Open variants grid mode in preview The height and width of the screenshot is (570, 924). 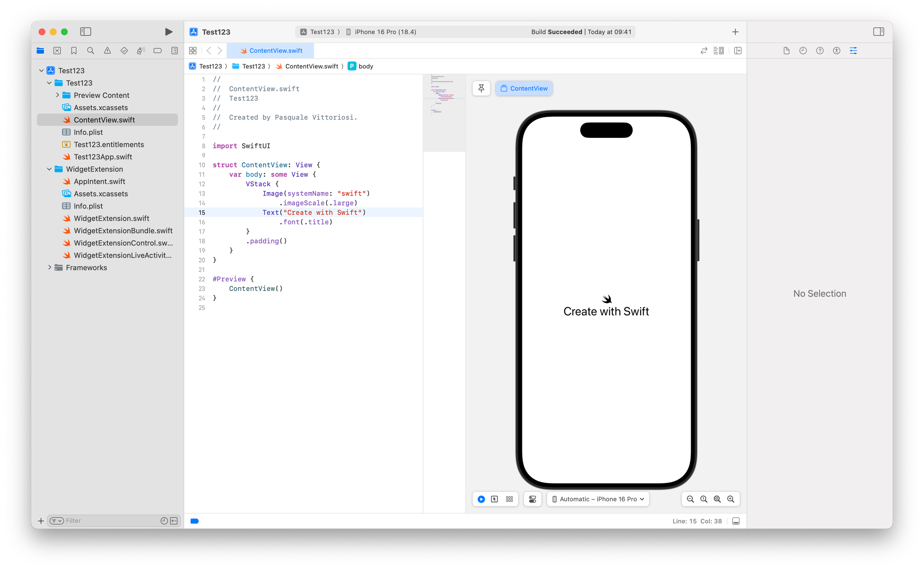(x=509, y=499)
